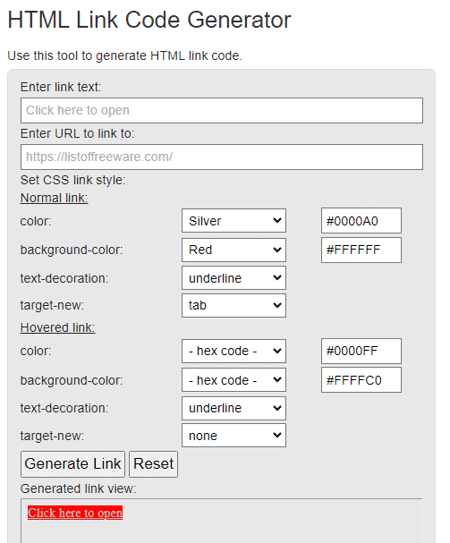The width and height of the screenshot is (450, 543).
Task: Open Hovered link target-new dropdown showing none
Action: [x=233, y=435]
